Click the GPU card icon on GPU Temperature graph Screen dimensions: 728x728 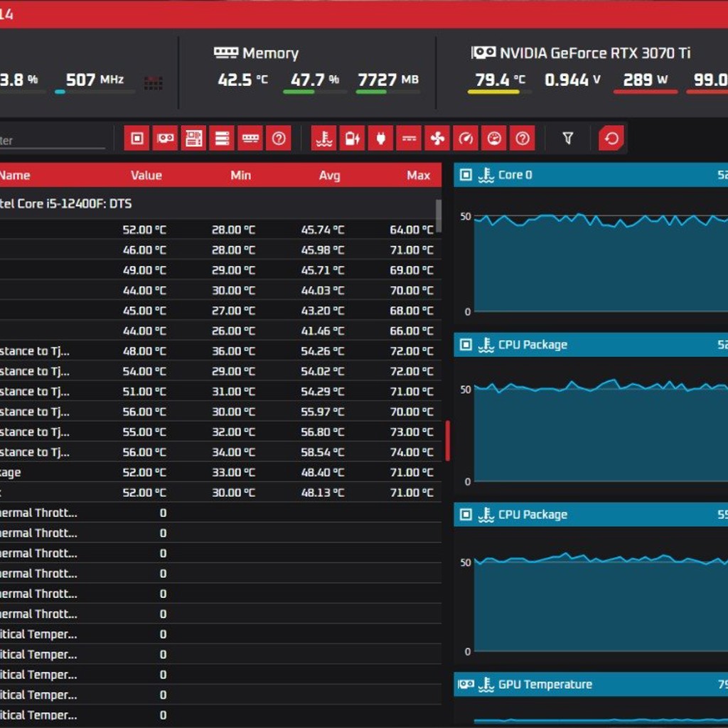[x=466, y=684]
